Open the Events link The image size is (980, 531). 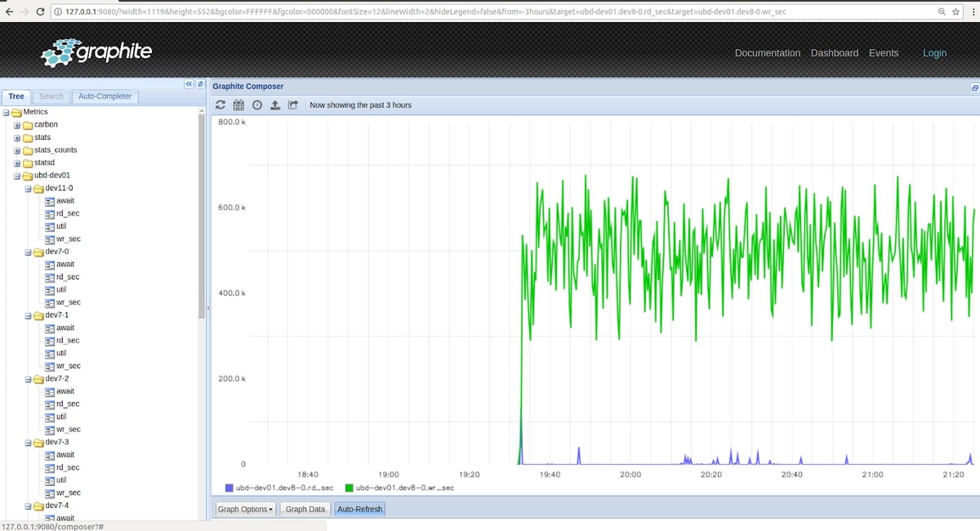click(x=884, y=53)
